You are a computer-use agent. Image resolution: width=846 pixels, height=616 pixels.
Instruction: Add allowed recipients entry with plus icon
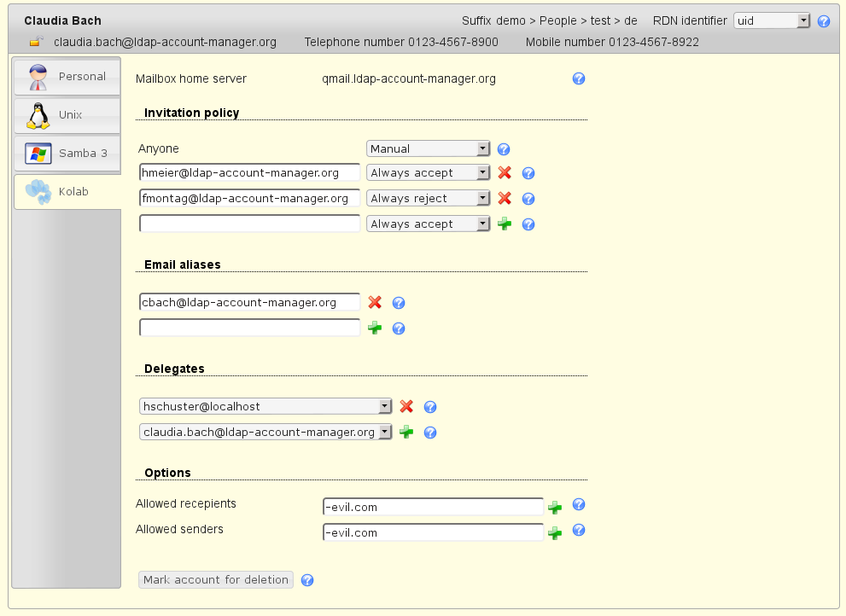pyautogui.click(x=555, y=507)
